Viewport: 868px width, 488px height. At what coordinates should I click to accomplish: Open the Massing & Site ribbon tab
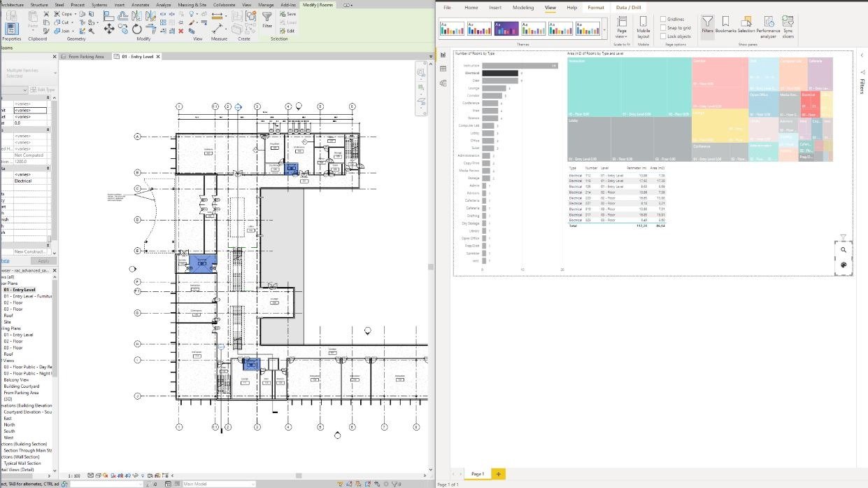[192, 4]
